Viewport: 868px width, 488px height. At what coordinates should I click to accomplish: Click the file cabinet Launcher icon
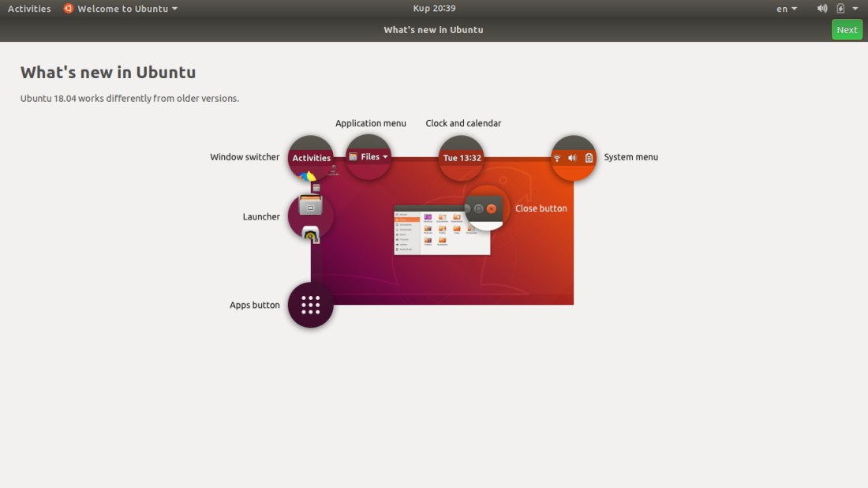[x=310, y=206]
